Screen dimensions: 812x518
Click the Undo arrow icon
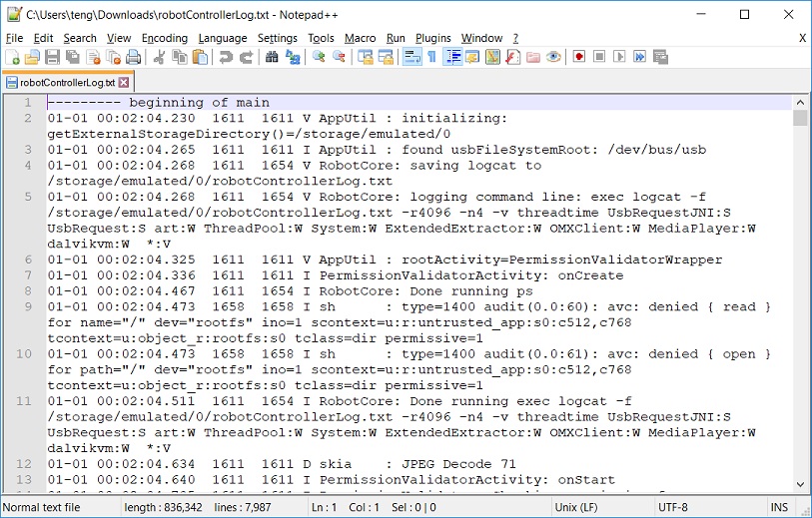[x=226, y=57]
